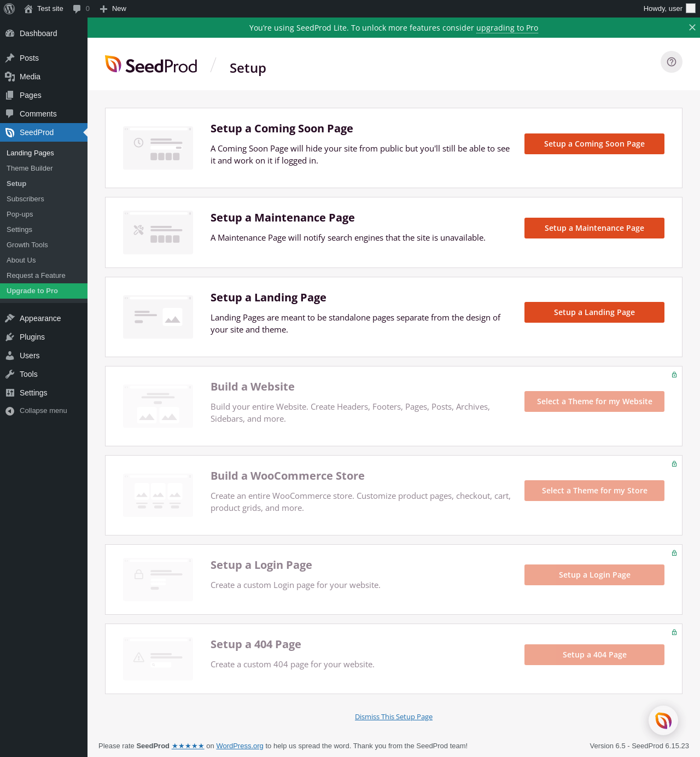Open Theme Builder submenu item
The image size is (700, 757).
click(x=30, y=168)
